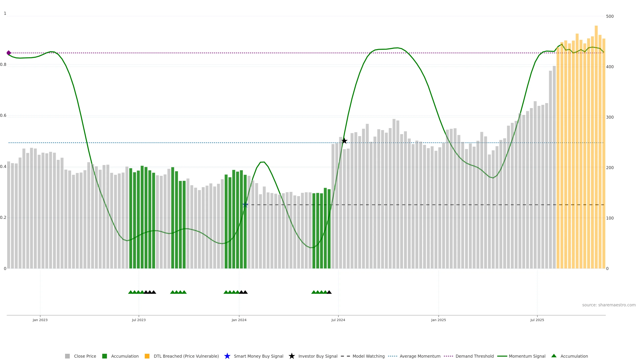The height and width of the screenshot is (362, 644).
Task: Click the 500 value on right axis
Action: tap(610, 16)
